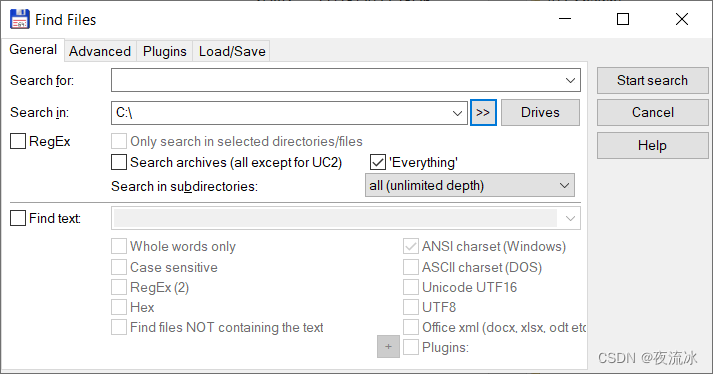713x374 pixels.
Task: Maximize the Find Files window
Action: 623,19
